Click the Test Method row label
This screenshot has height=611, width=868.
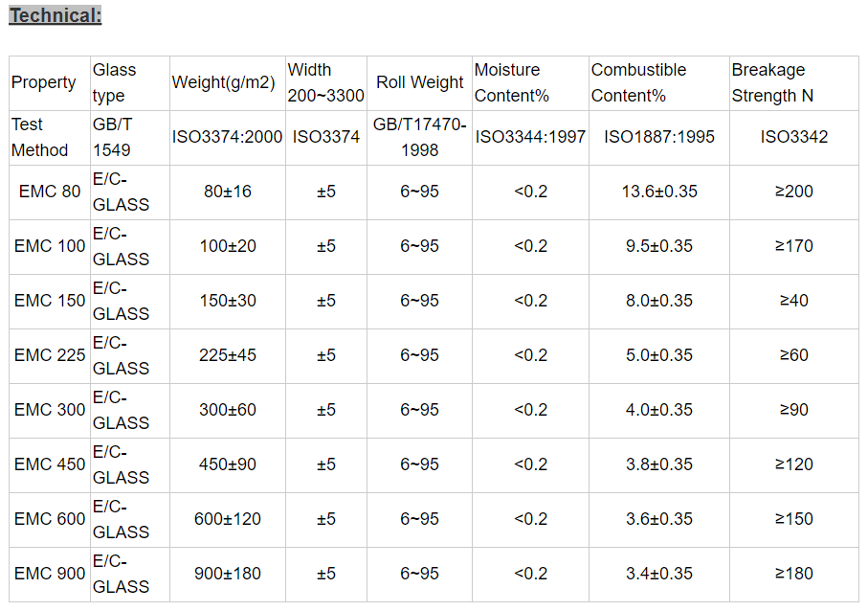pyautogui.click(x=40, y=137)
